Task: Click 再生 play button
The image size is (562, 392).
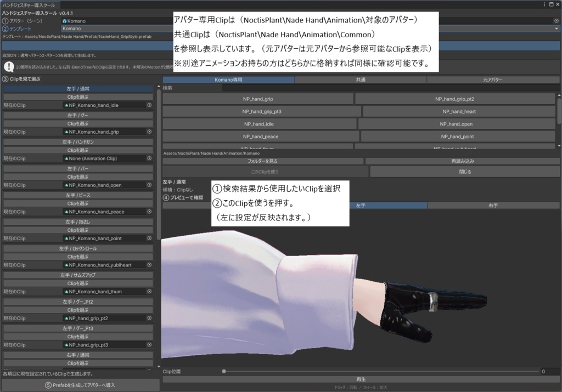Action: pyautogui.click(x=361, y=379)
